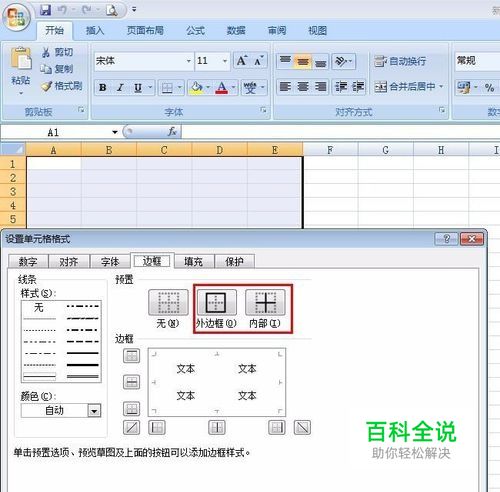Click the 外边框(O) outline preset
500x492 pixels.
coord(217,302)
